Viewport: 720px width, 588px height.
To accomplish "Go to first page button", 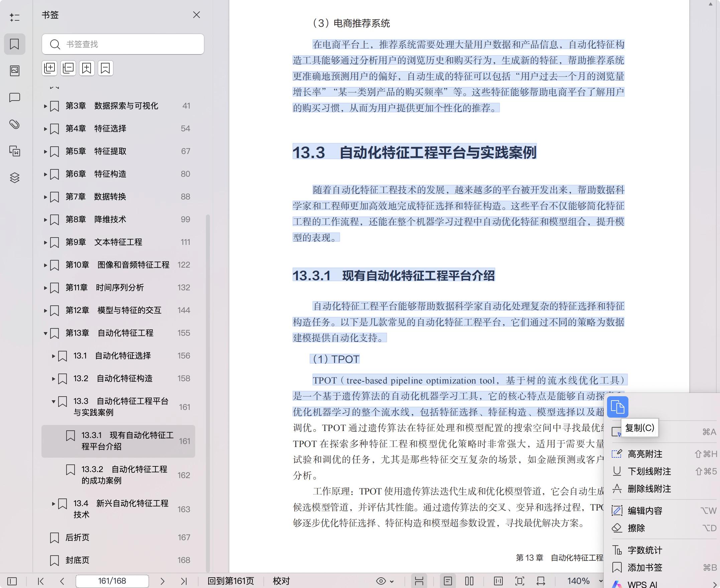I will click(41, 581).
